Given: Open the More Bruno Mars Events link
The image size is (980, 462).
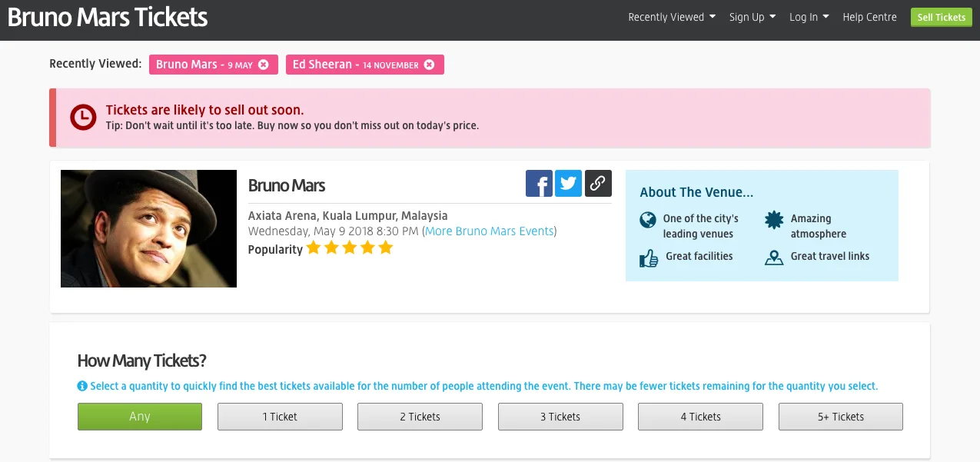Looking at the screenshot, I should point(489,231).
